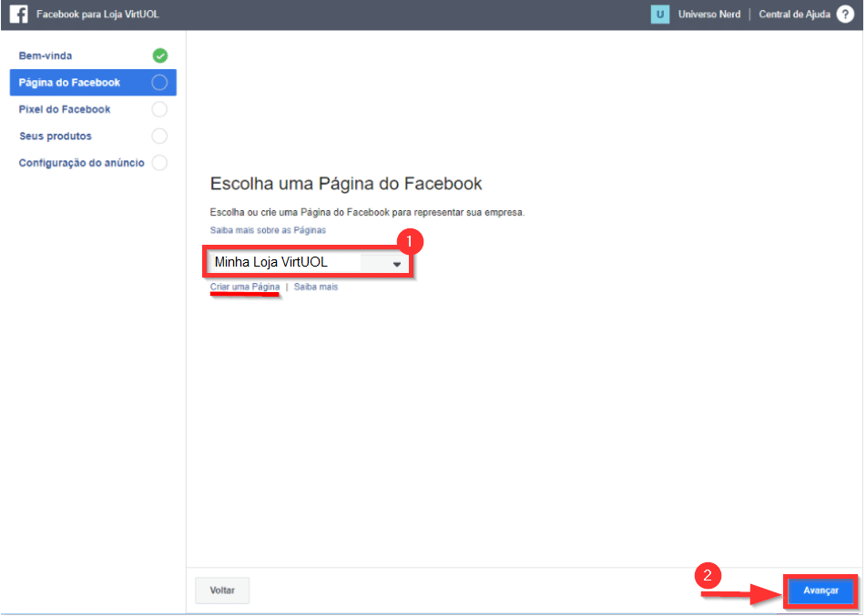
Task: Select the Pixel do Facebook step
Action: pyautogui.click(x=65, y=109)
